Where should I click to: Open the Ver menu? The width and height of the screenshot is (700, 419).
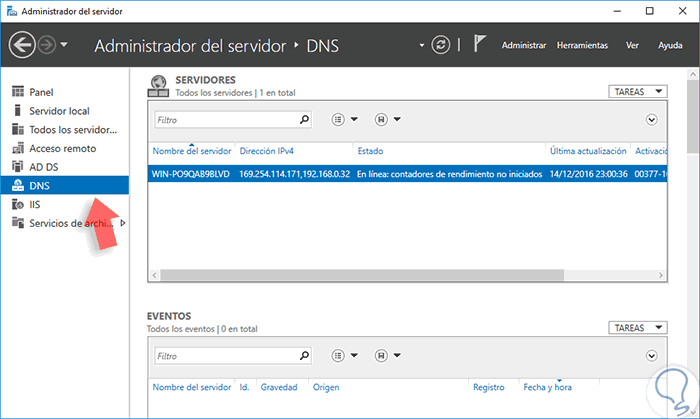point(632,45)
